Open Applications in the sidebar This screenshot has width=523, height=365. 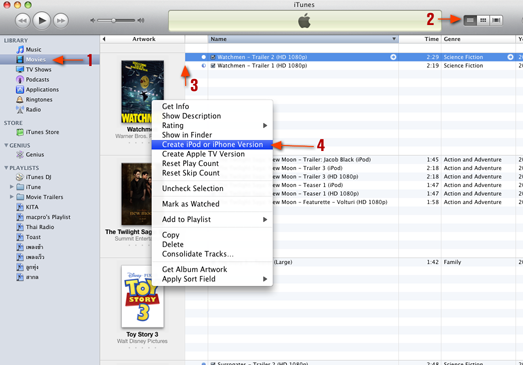coord(42,89)
